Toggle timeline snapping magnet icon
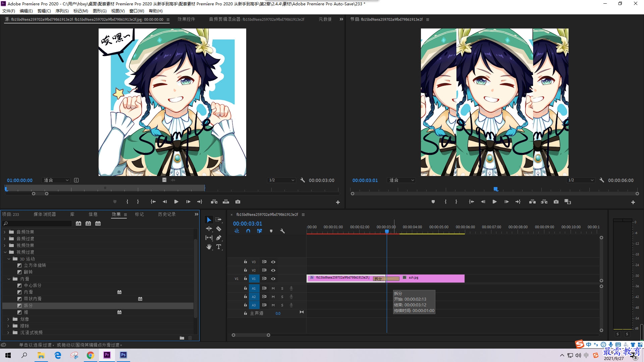Screen dimensions: 644x362 coord(248,231)
